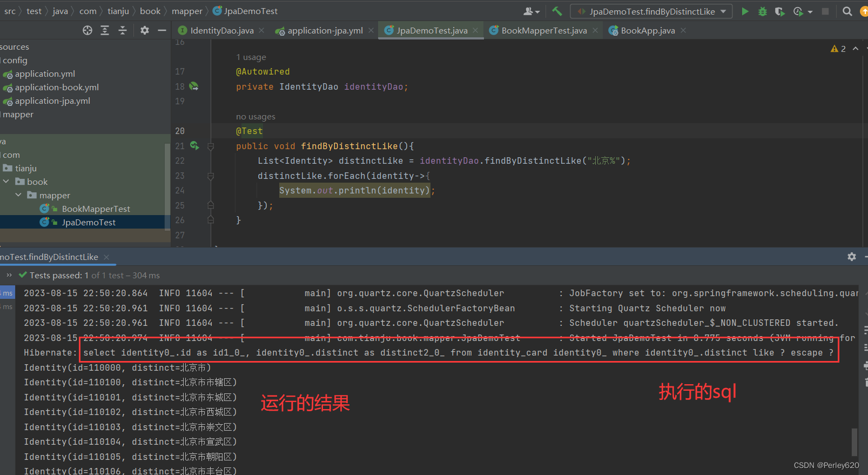Locate opened file in project tree
The height and width of the screenshot is (475, 868).
(88, 30)
